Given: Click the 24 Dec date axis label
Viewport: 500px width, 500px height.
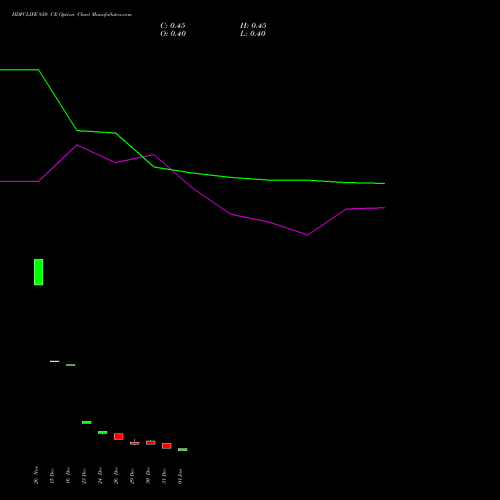Looking at the screenshot, I should 100,475.
